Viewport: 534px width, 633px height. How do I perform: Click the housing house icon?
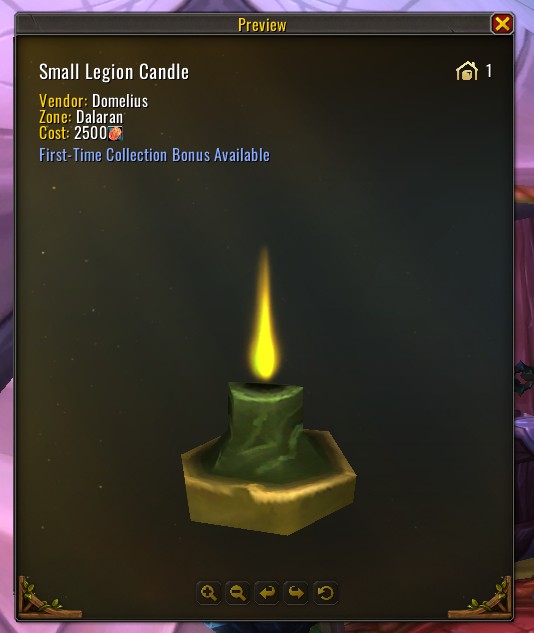pos(467,71)
